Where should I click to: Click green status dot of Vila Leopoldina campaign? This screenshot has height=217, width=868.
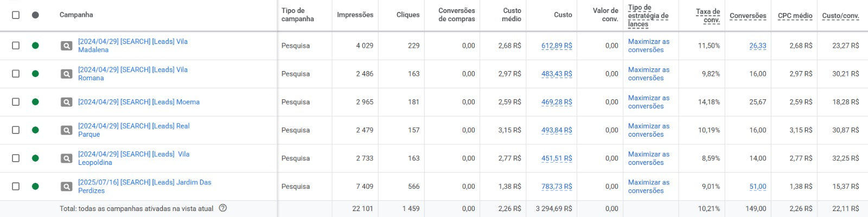[35, 158]
